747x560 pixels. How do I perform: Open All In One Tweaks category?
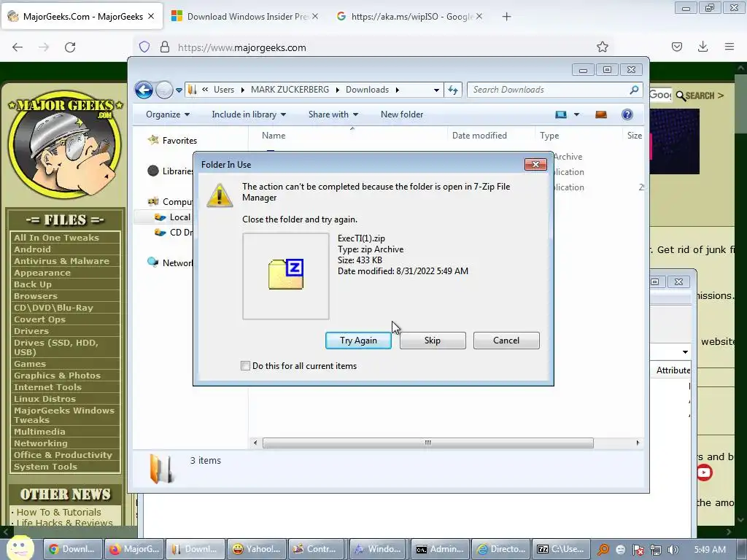[56, 238]
